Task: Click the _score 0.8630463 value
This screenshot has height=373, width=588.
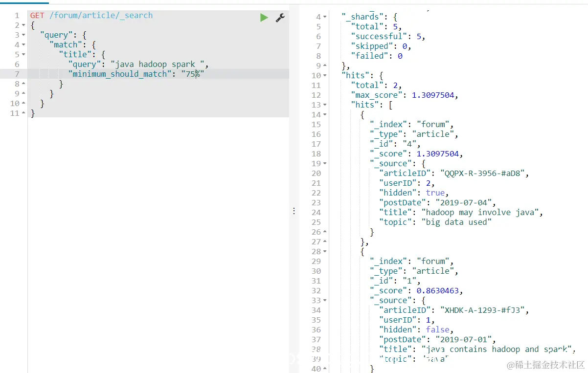Action: point(437,290)
